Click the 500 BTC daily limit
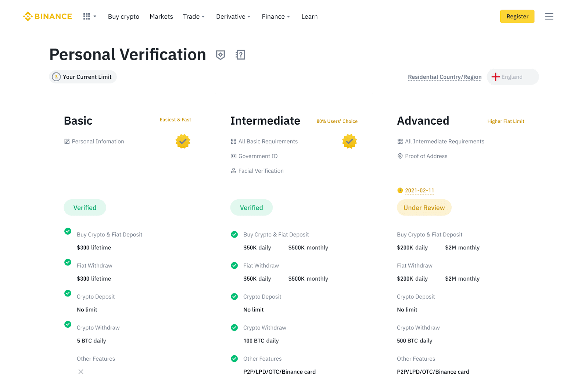 (415, 341)
